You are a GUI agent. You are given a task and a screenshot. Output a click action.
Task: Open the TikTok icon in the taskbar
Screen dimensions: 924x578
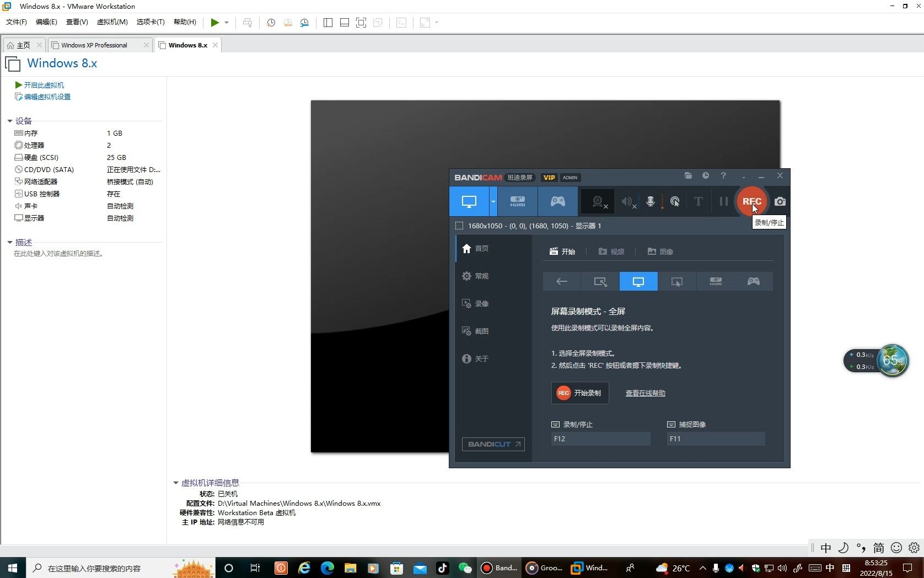point(442,568)
